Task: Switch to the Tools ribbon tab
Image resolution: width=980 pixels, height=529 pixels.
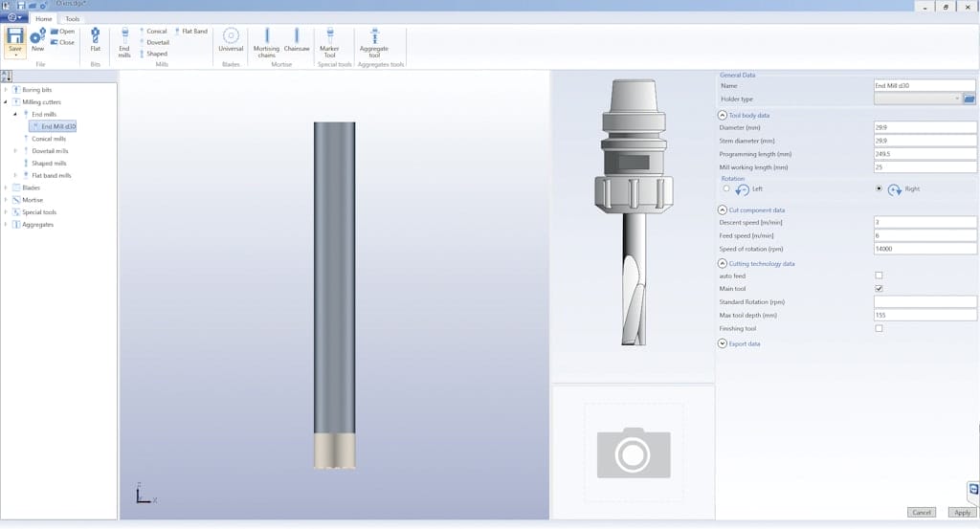Action: point(73,18)
